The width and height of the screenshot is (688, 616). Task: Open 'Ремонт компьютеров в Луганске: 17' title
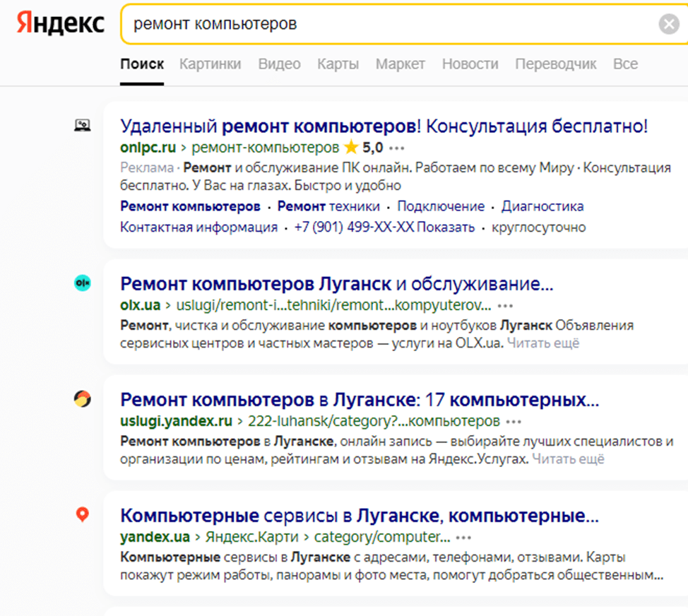[360, 400]
